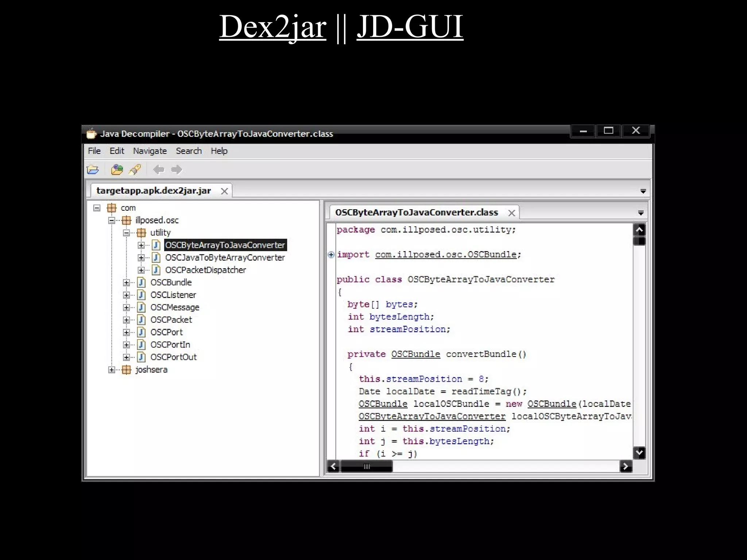Click the OSCPortOut class file icon
The width and height of the screenshot is (747, 560).
tap(142, 357)
